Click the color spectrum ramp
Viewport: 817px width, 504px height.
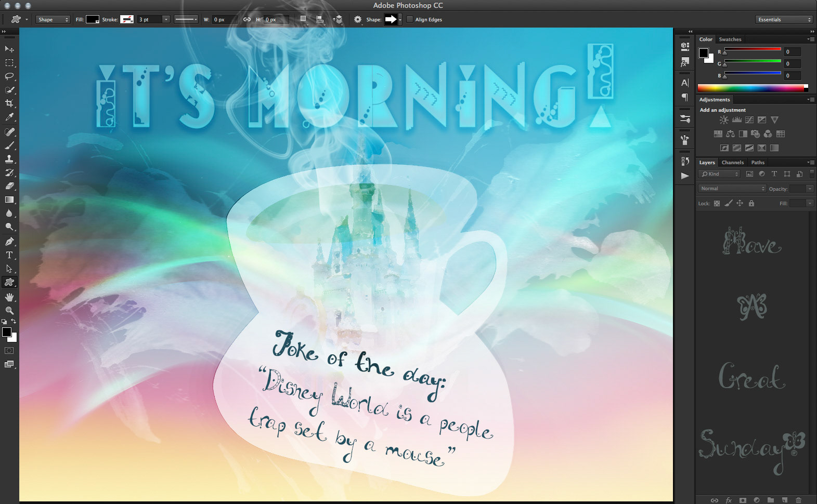click(753, 88)
